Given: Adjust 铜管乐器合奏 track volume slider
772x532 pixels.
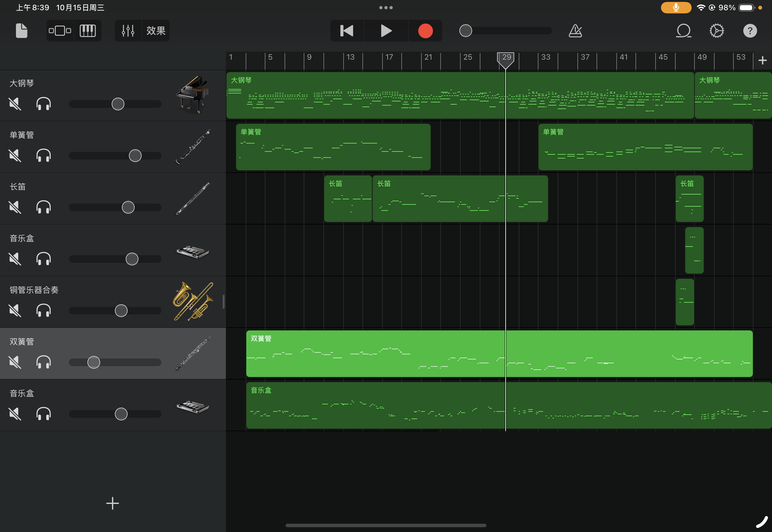Looking at the screenshot, I should 115,311.
